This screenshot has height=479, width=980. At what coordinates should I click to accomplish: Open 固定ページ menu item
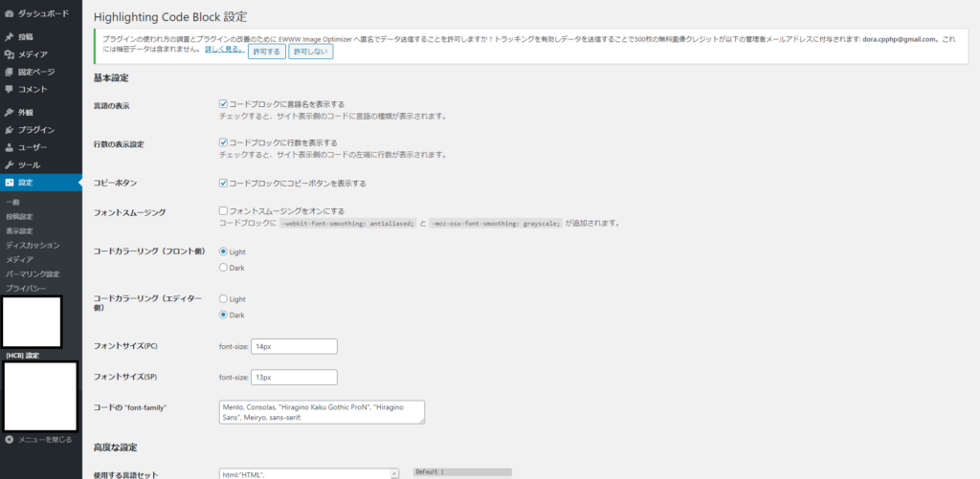(40, 72)
